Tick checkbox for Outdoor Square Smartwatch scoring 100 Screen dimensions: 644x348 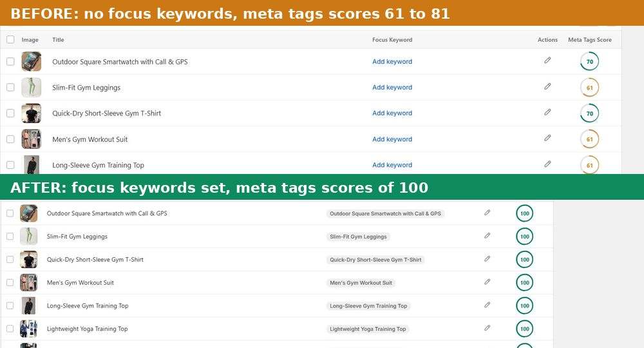click(10, 213)
